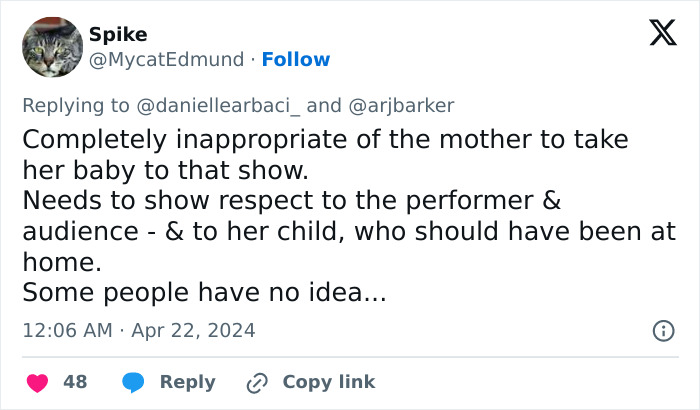The height and width of the screenshot is (410, 700).
Task: Click the chain copy link icon
Action: pyautogui.click(x=257, y=382)
